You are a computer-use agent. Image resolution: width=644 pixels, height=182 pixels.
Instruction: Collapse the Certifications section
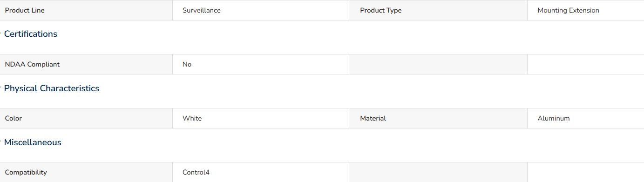[x=31, y=34]
